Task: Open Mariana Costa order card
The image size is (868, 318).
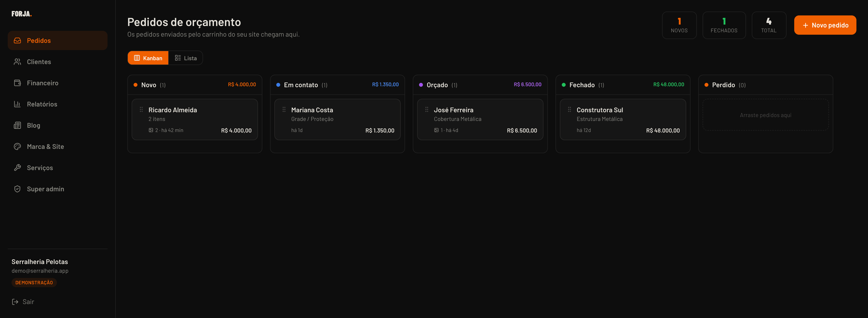Action: tap(337, 119)
